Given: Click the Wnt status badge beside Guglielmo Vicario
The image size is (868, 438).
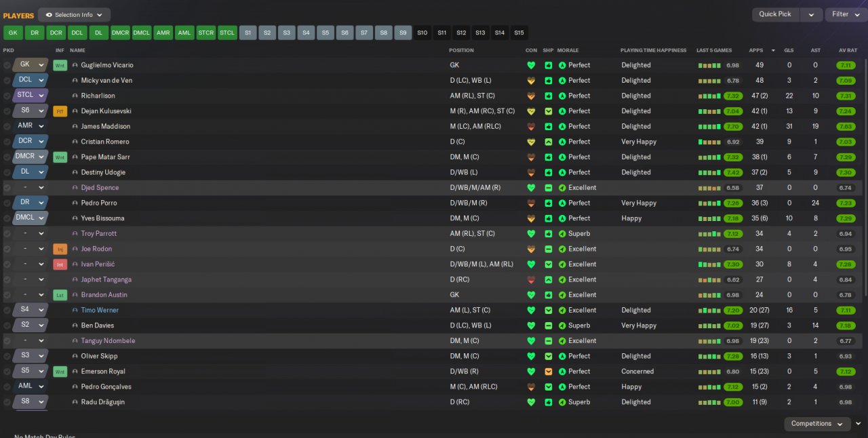Looking at the screenshot, I should tap(60, 65).
